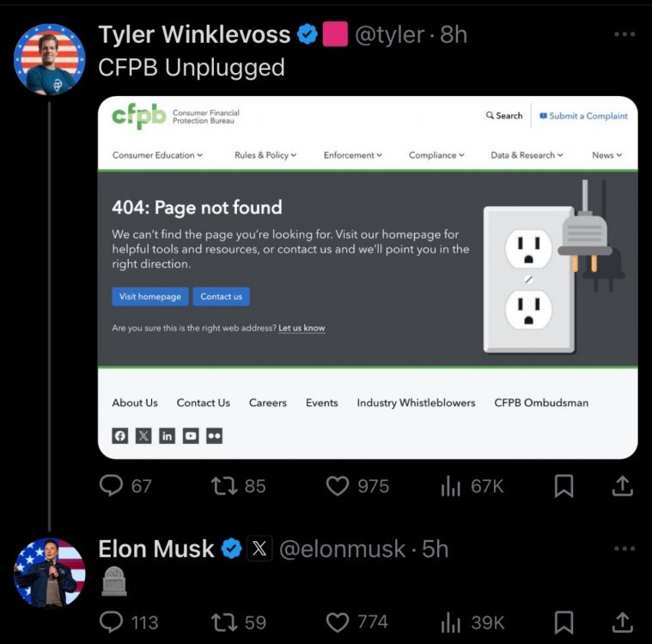
Task: Open the Data & Research menu
Action: point(527,155)
